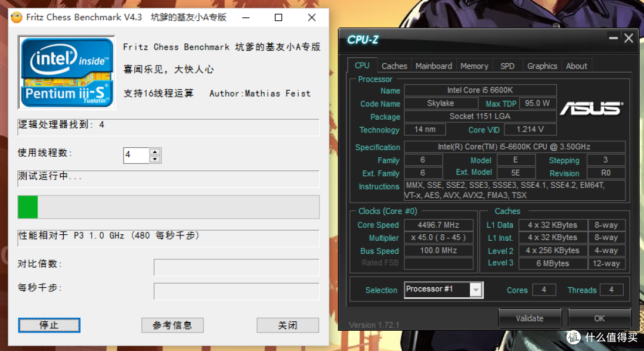The height and width of the screenshot is (351, 644).
Task: Click the bus speed value '100.0 MHz'
Action: tap(439, 250)
